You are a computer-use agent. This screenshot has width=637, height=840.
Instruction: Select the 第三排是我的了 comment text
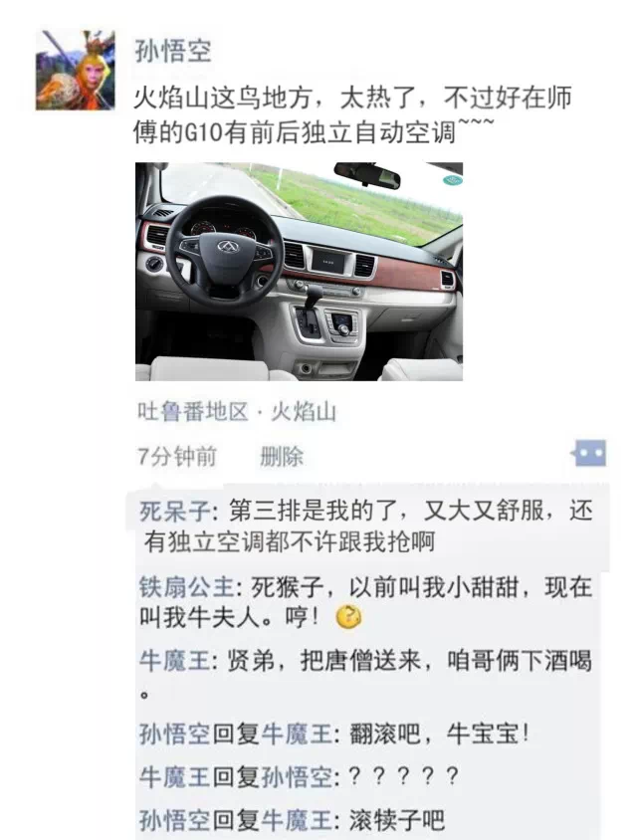click(x=366, y=526)
